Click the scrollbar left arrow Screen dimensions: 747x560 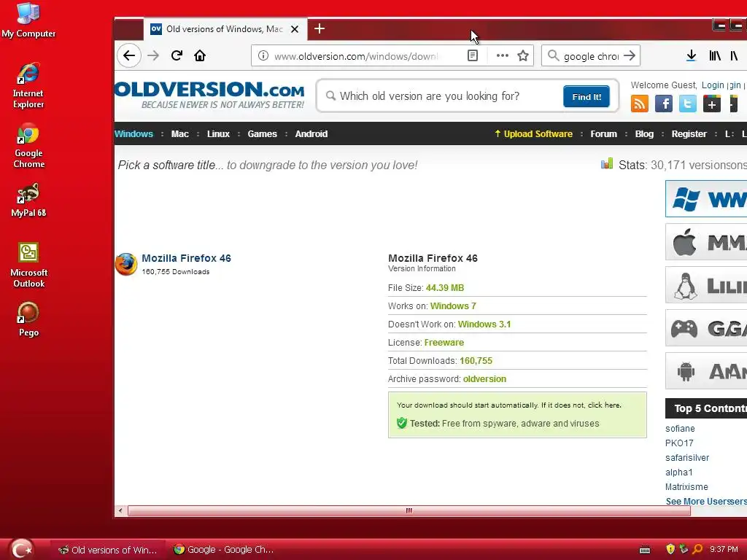coord(120,510)
